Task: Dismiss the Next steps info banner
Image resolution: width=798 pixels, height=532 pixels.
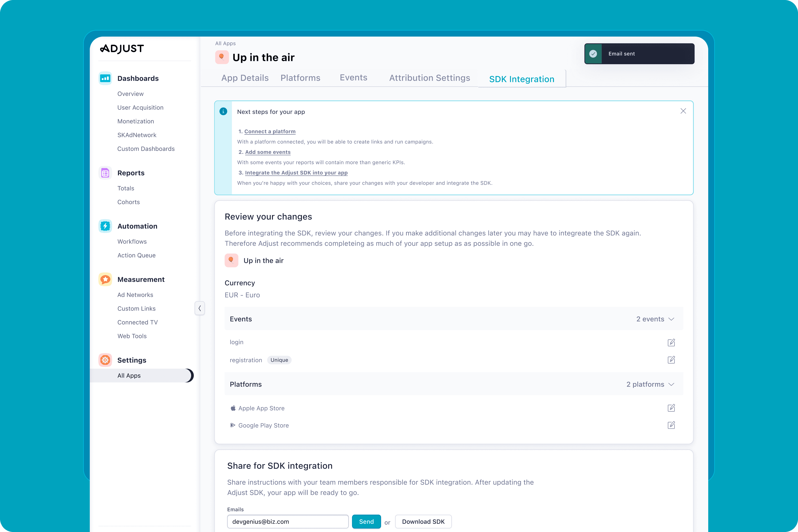Action: [x=683, y=111]
